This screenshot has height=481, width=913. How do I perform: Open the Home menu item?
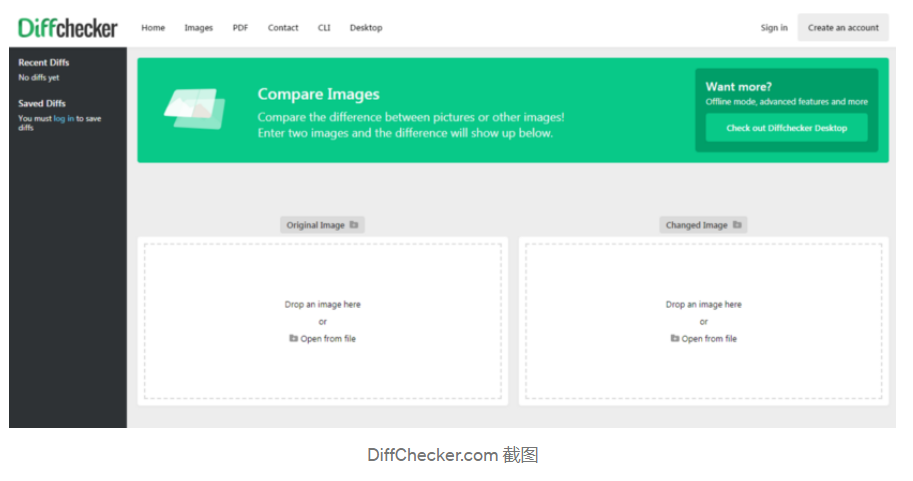pyautogui.click(x=153, y=27)
